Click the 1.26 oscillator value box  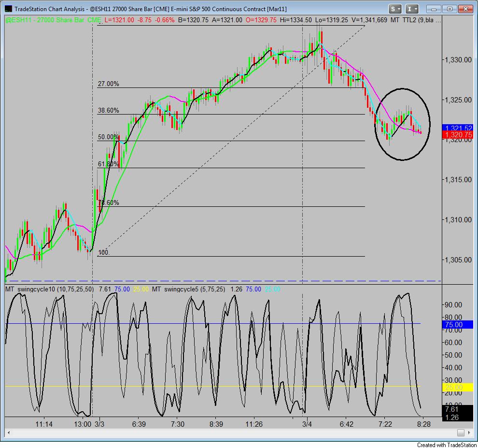point(457,418)
